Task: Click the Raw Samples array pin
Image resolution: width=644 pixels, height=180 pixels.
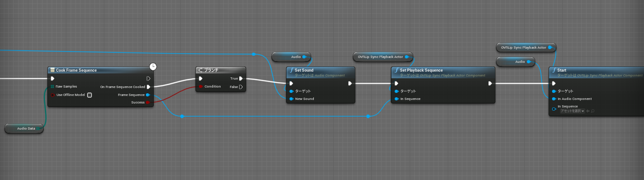Action: click(x=53, y=87)
